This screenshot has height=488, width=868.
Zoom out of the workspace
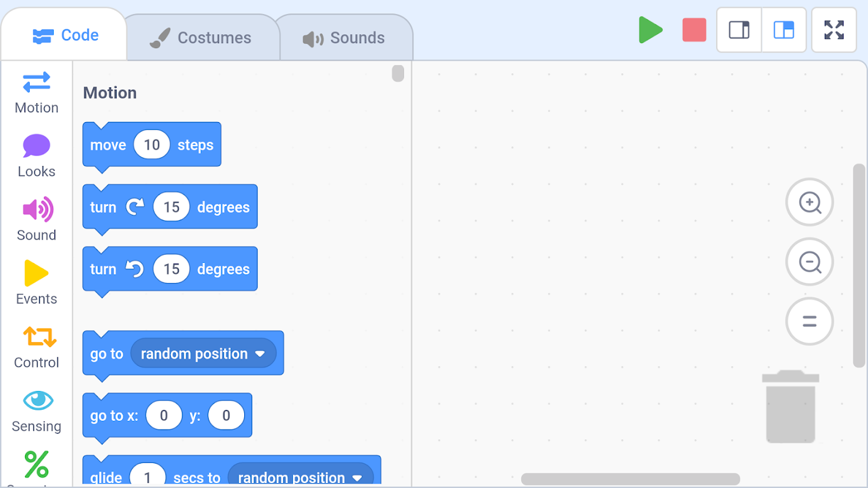[x=809, y=262]
